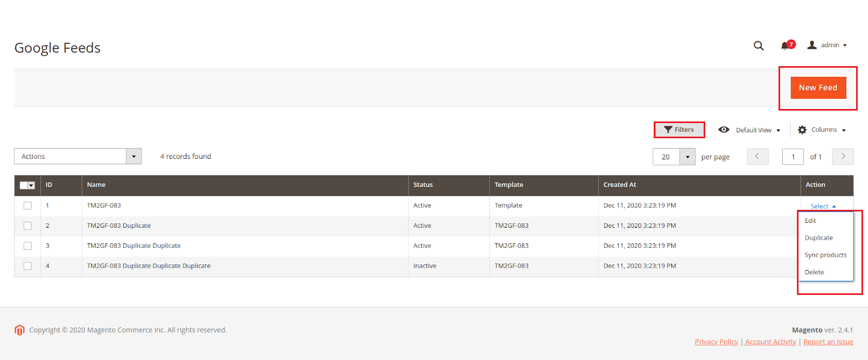This screenshot has height=360, width=868.
Task: Check the box for row ID 3
Action: [x=28, y=246]
